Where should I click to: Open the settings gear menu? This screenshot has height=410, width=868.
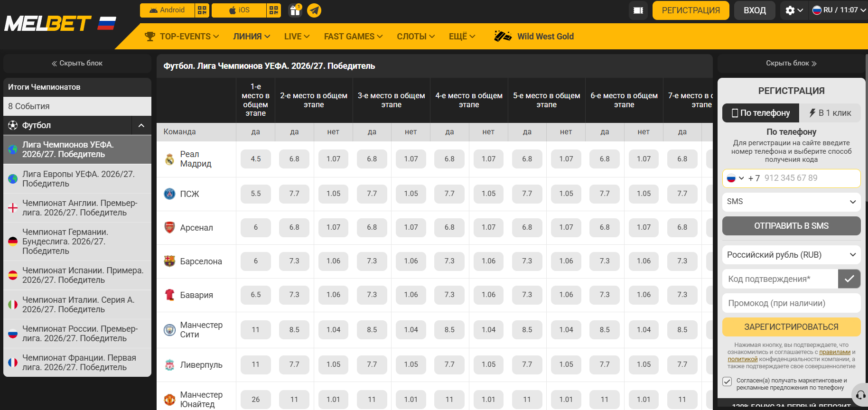tap(794, 10)
